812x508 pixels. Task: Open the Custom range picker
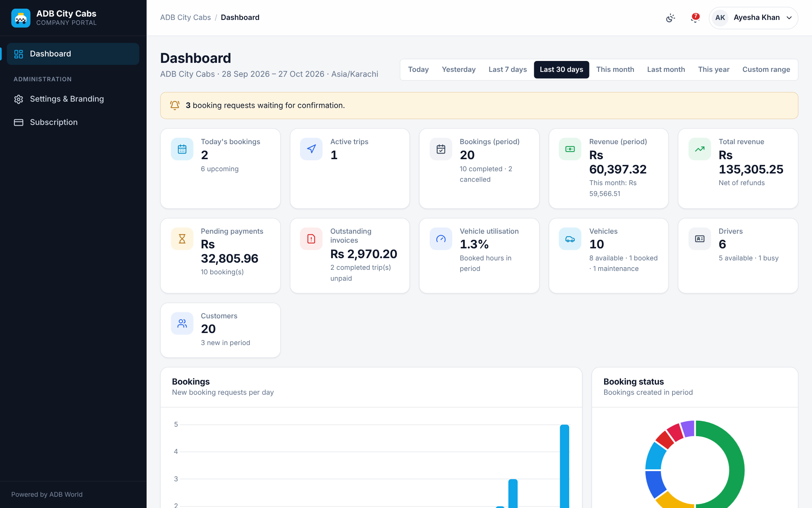(x=766, y=70)
